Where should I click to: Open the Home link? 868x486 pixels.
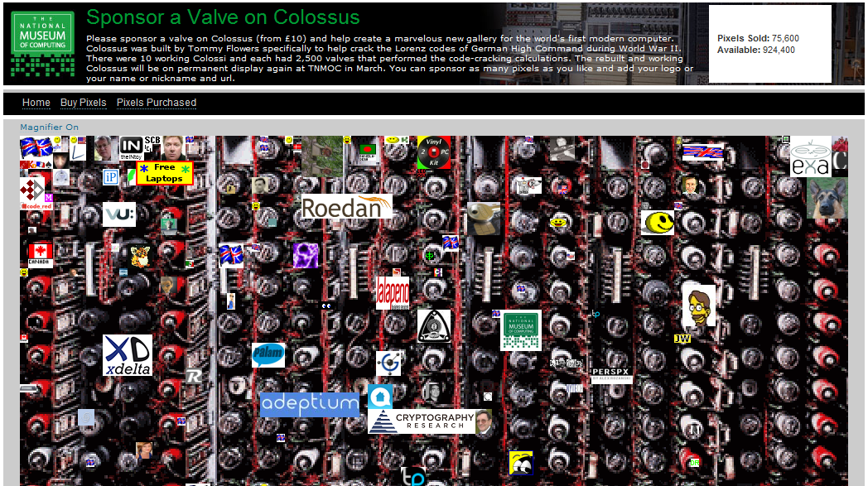(x=36, y=103)
